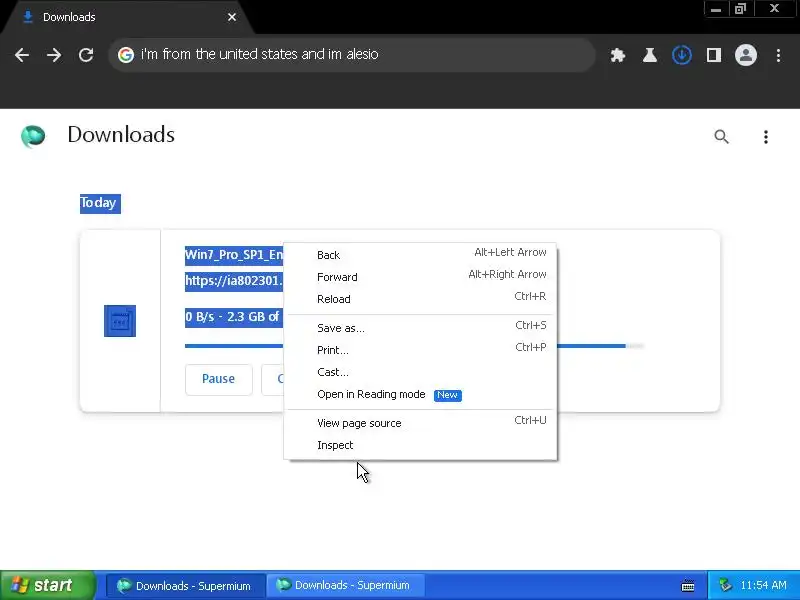Select Print... in context menu

click(x=420, y=349)
